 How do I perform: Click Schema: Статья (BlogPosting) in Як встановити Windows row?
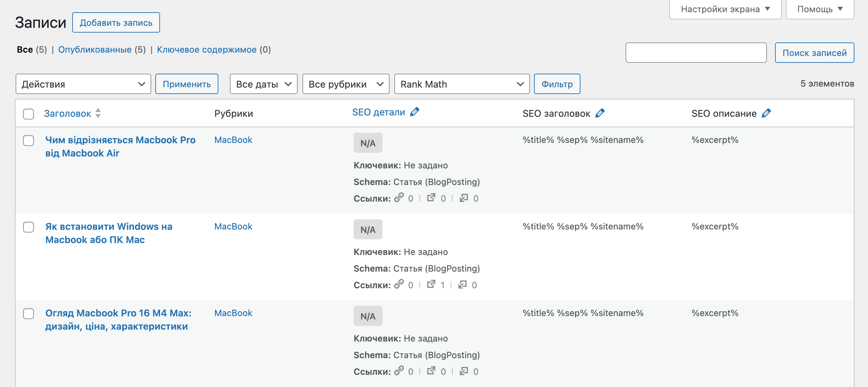coord(417,269)
